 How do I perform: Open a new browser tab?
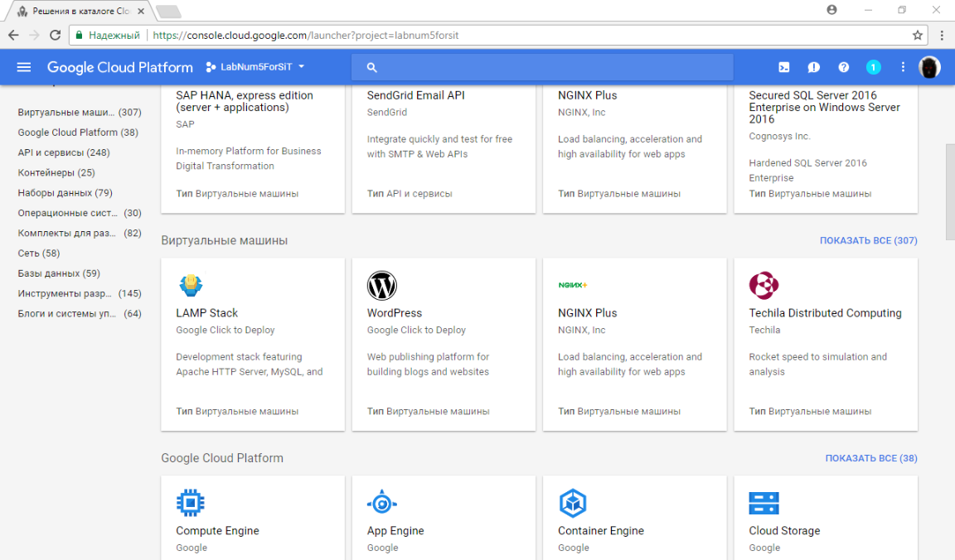tap(168, 12)
